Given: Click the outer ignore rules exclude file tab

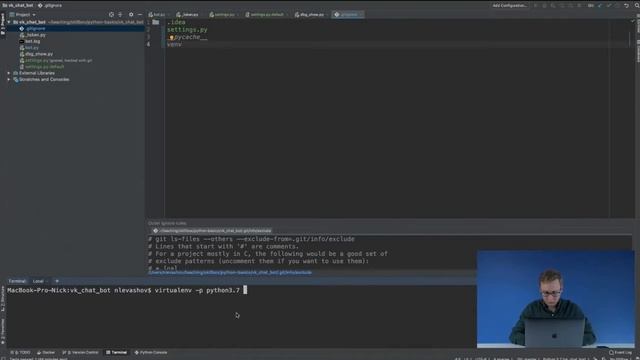Looking at the screenshot, I should click(212, 231).
